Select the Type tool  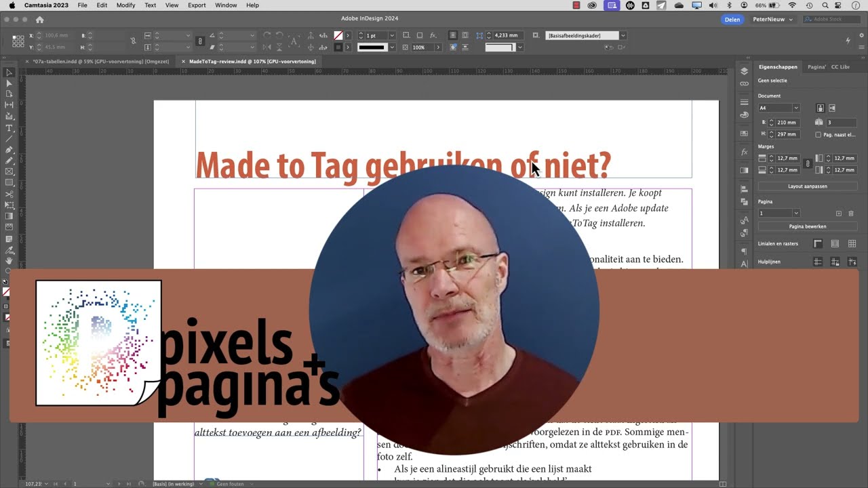[x=9, y=128]
